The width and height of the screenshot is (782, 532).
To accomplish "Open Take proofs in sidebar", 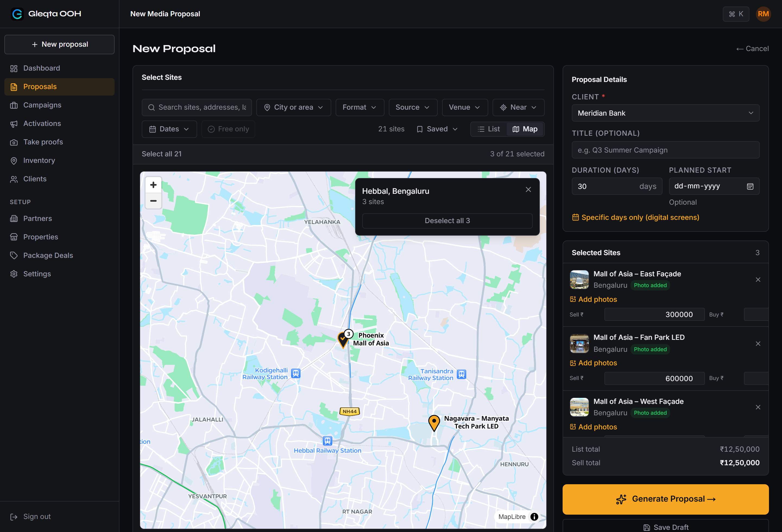I will pyautogui.click(x=59, y=142).
